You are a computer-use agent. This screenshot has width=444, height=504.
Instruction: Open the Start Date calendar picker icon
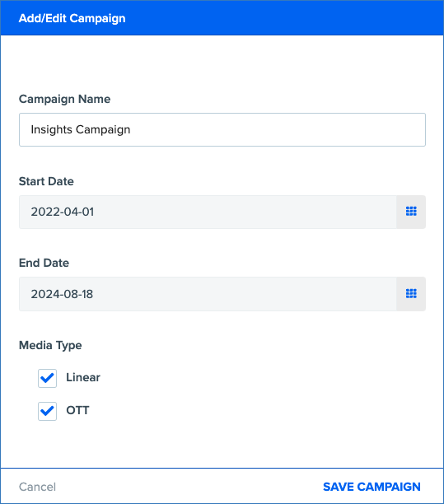411,212
